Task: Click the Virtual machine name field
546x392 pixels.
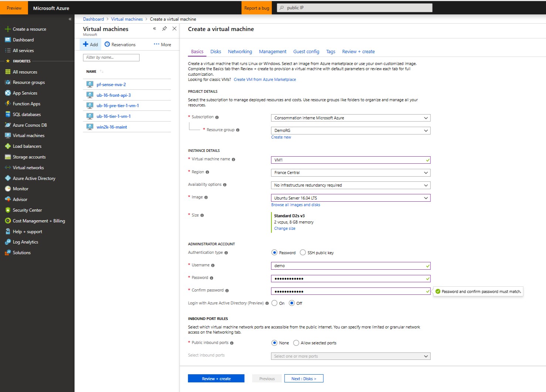Action: pos(351,160)
